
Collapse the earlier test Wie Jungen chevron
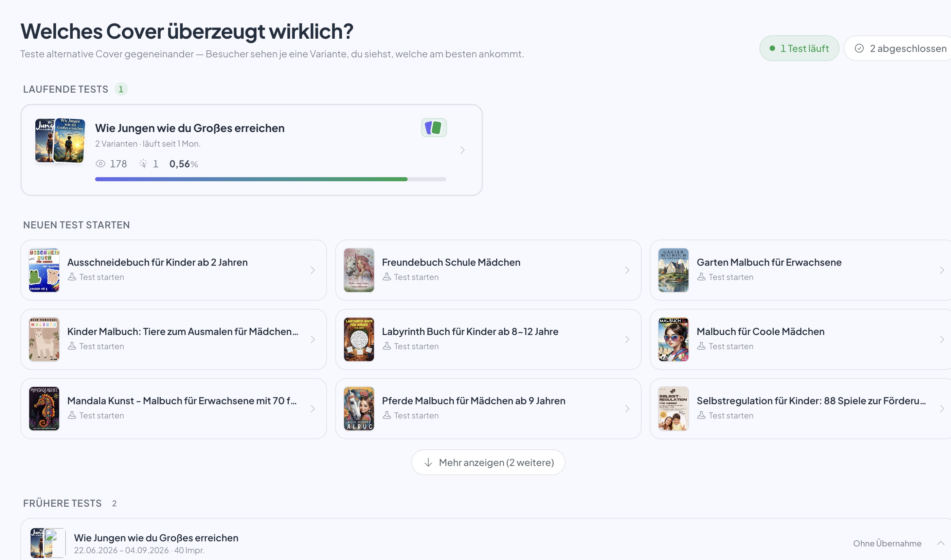(x=940, y=543)
